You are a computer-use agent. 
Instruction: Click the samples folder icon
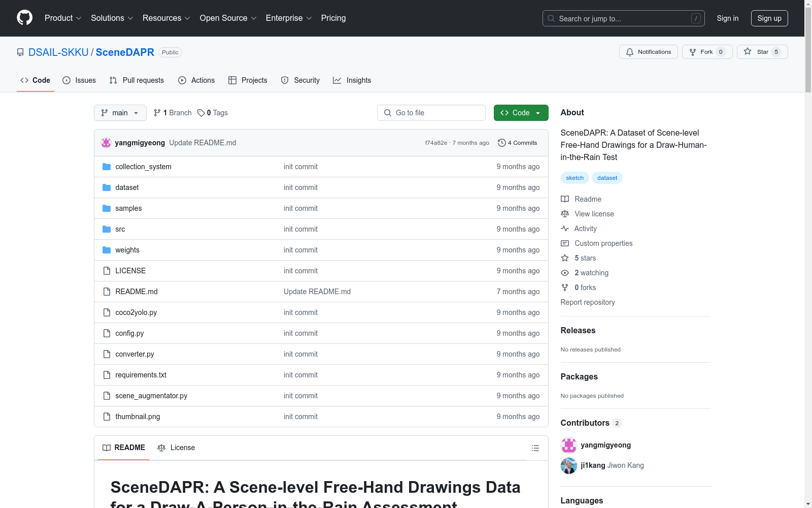point(107,208)
